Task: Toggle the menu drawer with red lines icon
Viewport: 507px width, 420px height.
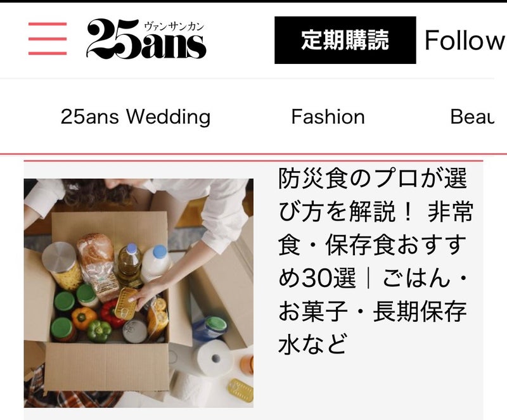Action: 48,39
